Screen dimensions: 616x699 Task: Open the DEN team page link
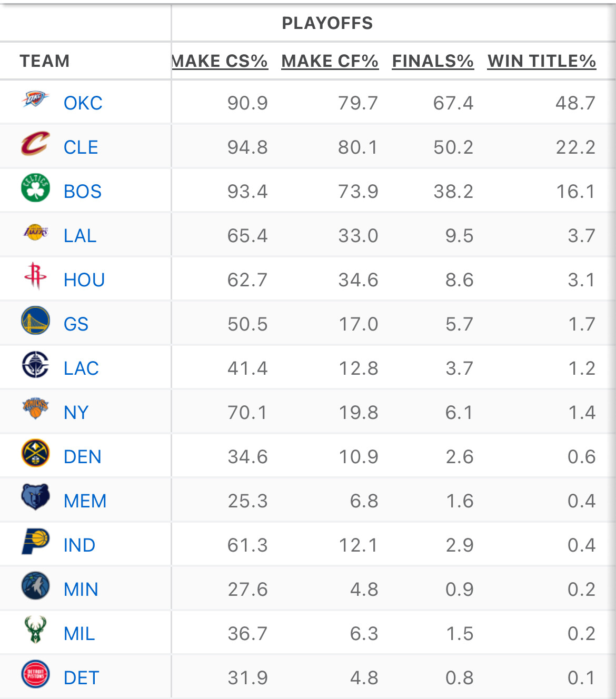[x=83, y=457]
